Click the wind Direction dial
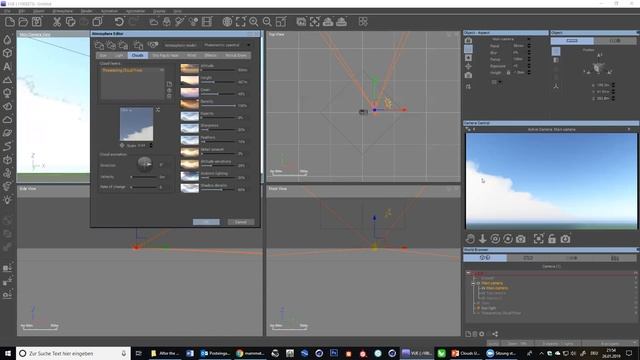This screenshot has height=360, width=640. point(144,164)
